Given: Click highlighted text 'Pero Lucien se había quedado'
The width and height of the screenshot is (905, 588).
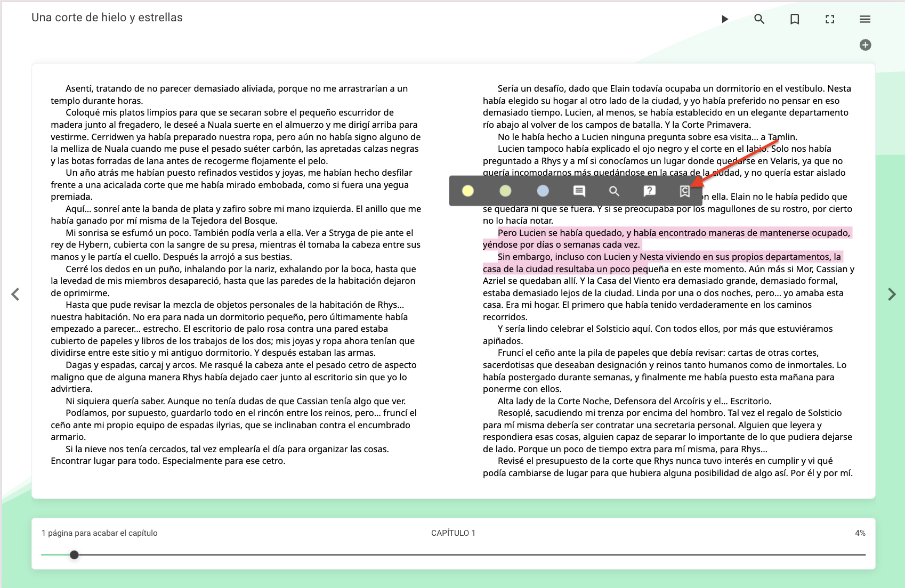Looking at the screenshot, I should pyautogui.click(x=561, y=233).
